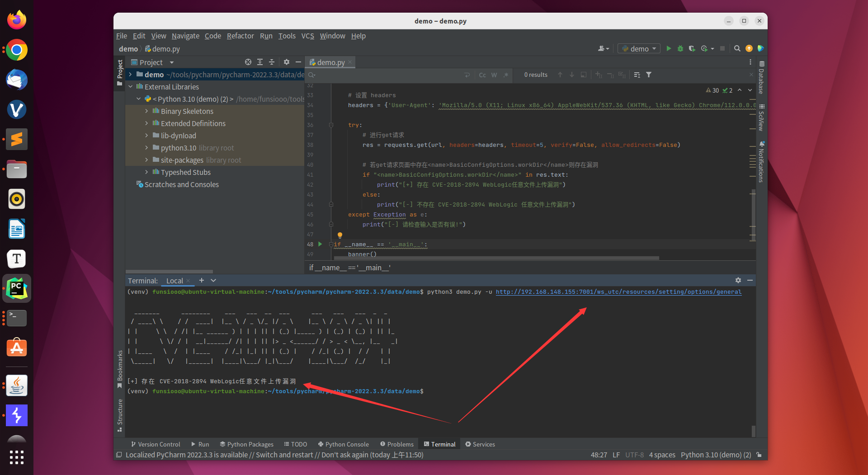Hide the Terminal panel with the minus icon
Image resolution: width=868 pixels, height=475 pixels.
pos(750,280)
